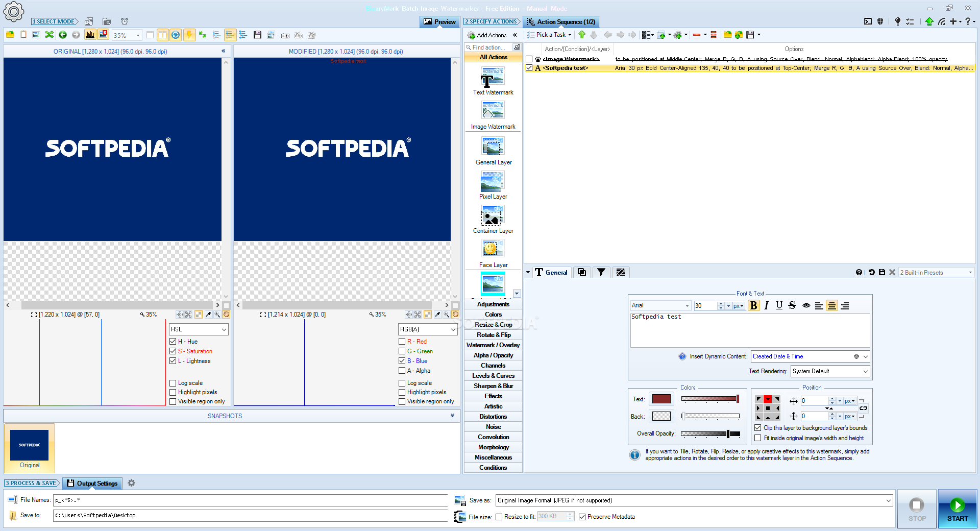
Task: Click the red minus remove action icon
Action: 697,35
